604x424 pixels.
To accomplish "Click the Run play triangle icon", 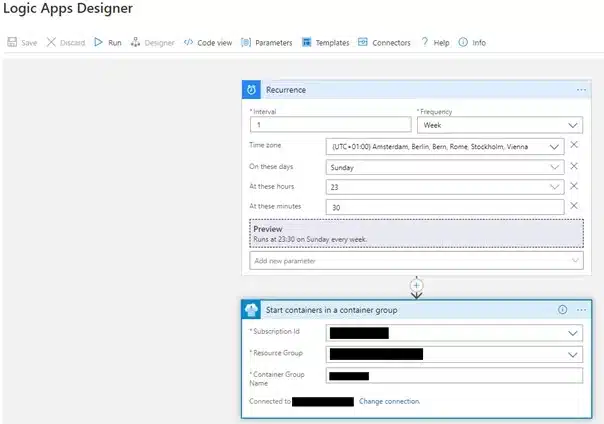I will [x=98, y=42].
